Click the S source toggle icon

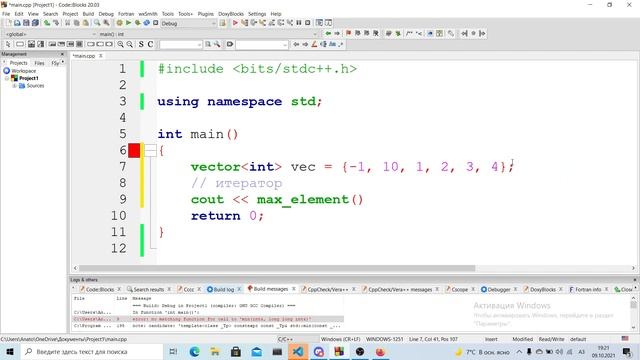click(141, 44)
